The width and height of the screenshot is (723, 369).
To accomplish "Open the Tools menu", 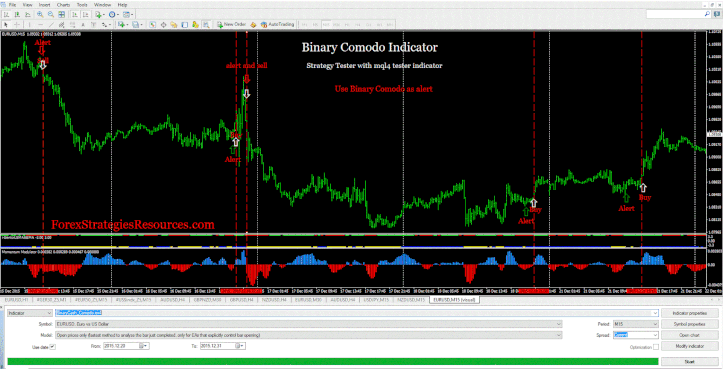I will (x=82, y=5).
